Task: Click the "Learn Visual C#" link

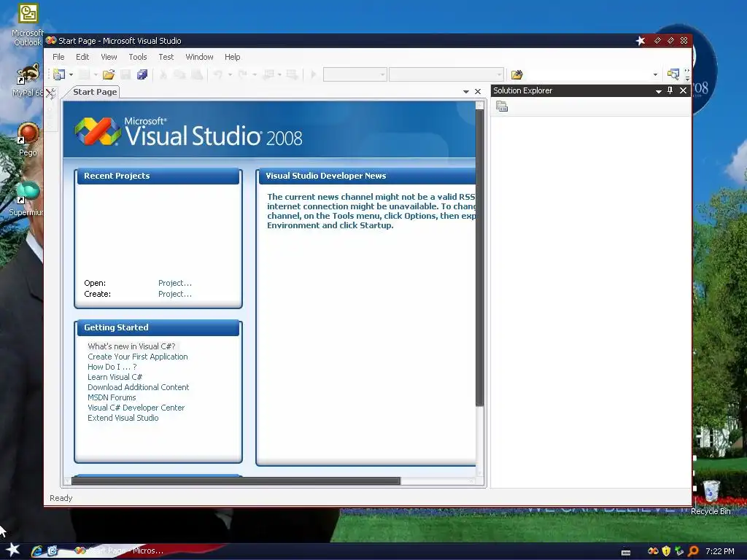Action: [x=115, y=377]
